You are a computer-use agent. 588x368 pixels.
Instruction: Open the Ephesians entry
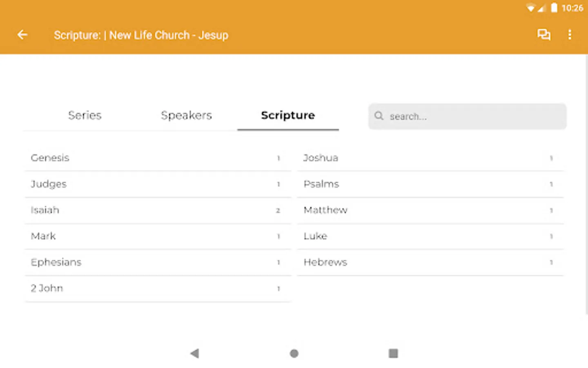click(x=157, y=262)
